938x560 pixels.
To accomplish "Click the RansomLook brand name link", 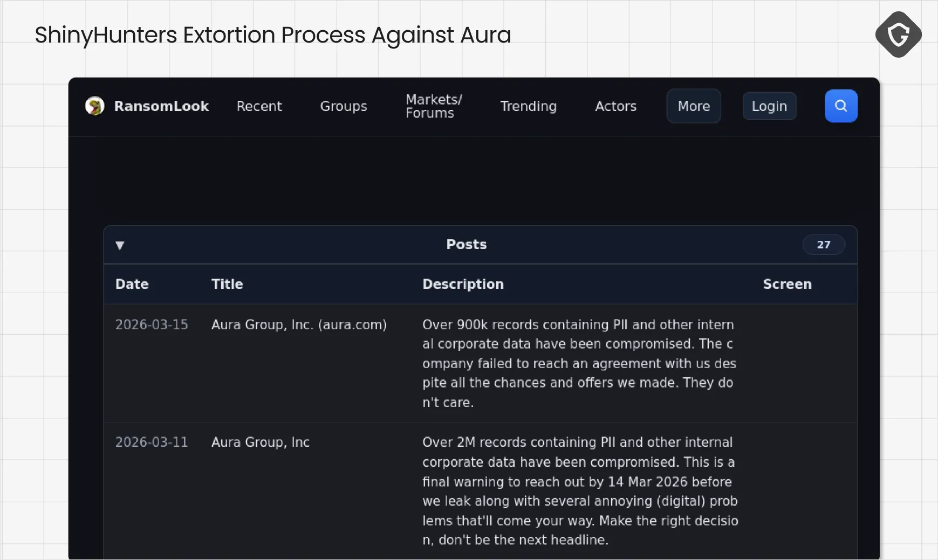I will 161,106.
